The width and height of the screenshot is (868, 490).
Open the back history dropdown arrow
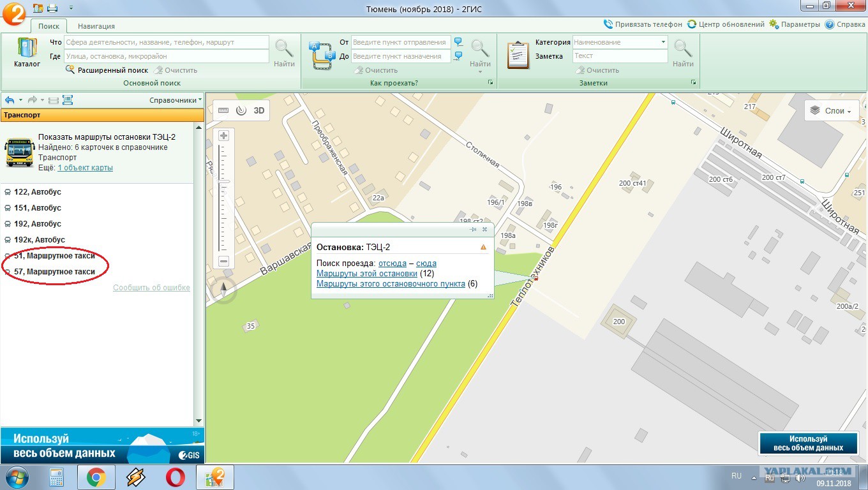(20, 100)
